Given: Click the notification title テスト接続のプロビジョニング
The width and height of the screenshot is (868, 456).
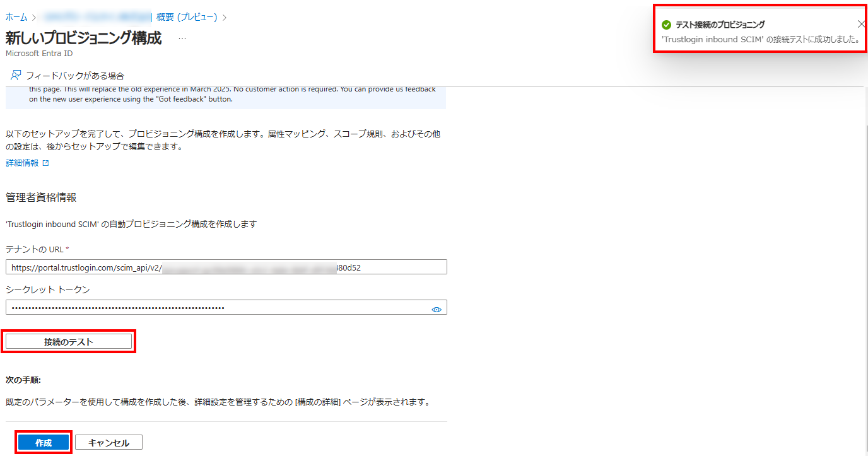Looking at the screenshot, I should (720, 25).
